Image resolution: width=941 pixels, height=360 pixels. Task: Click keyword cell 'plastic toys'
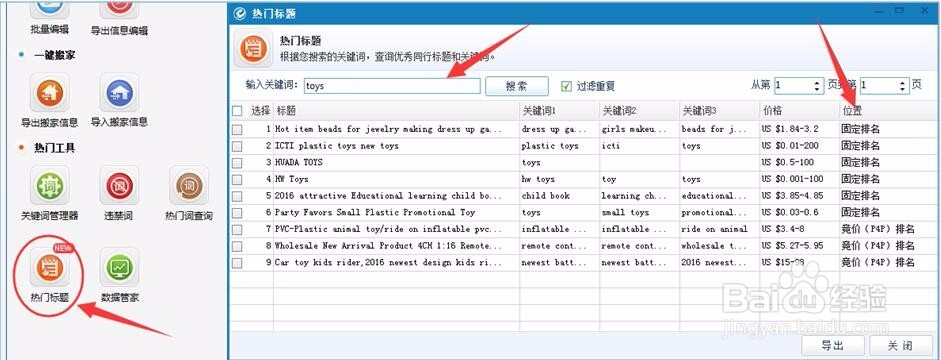[x=550, y=146]
